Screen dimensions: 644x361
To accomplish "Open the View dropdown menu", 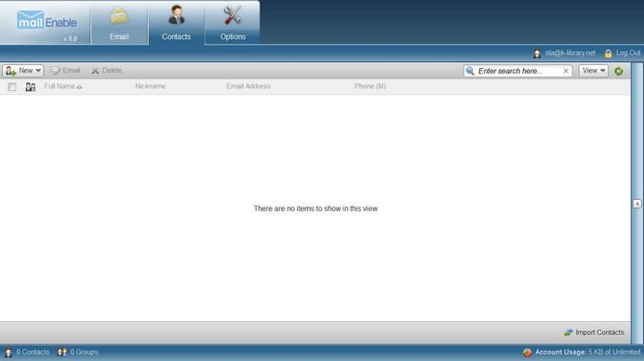I will click(594, 71).
